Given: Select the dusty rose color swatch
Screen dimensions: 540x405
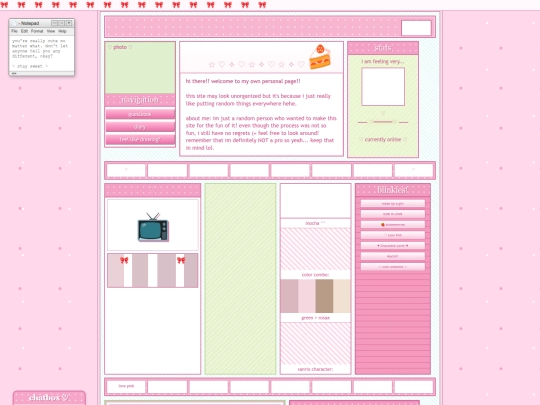Looking at the screenshot, I should point(289,296).
